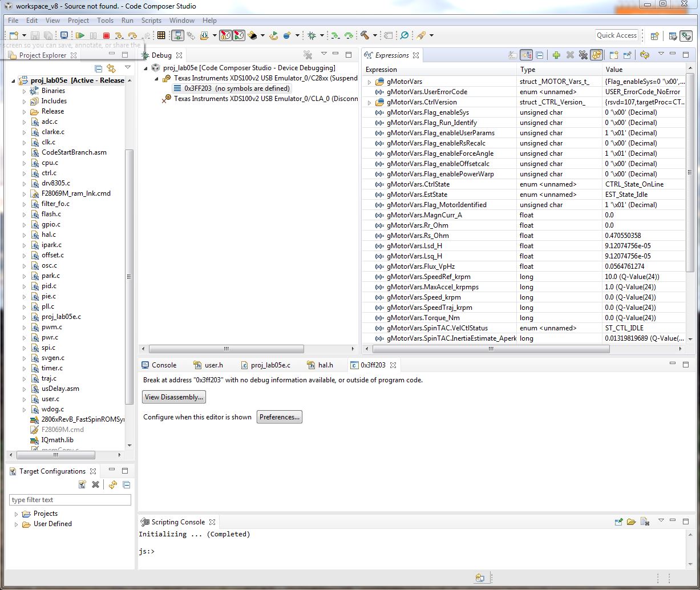Suspend the running target
This screenshot has width=700, height=590.
point(93,35)
